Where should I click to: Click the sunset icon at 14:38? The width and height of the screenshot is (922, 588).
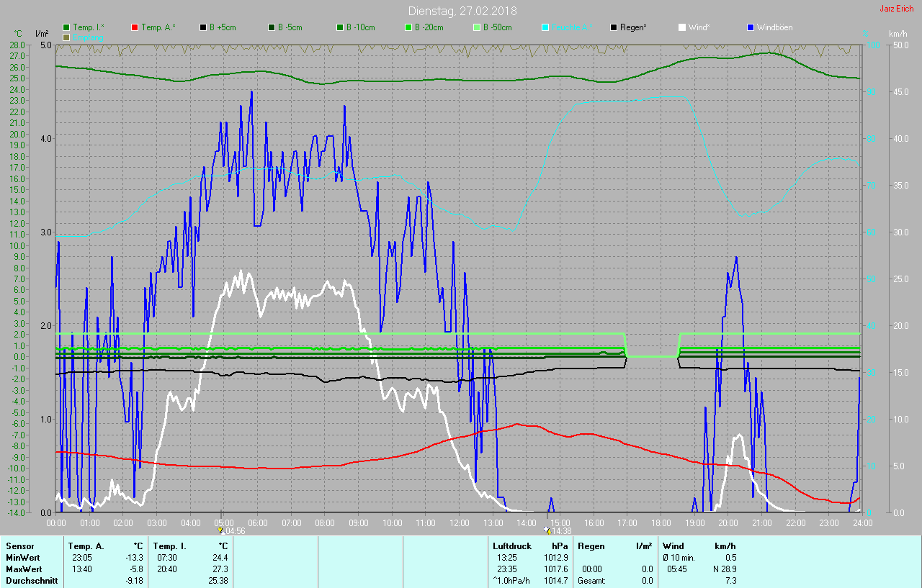(547, 530)
